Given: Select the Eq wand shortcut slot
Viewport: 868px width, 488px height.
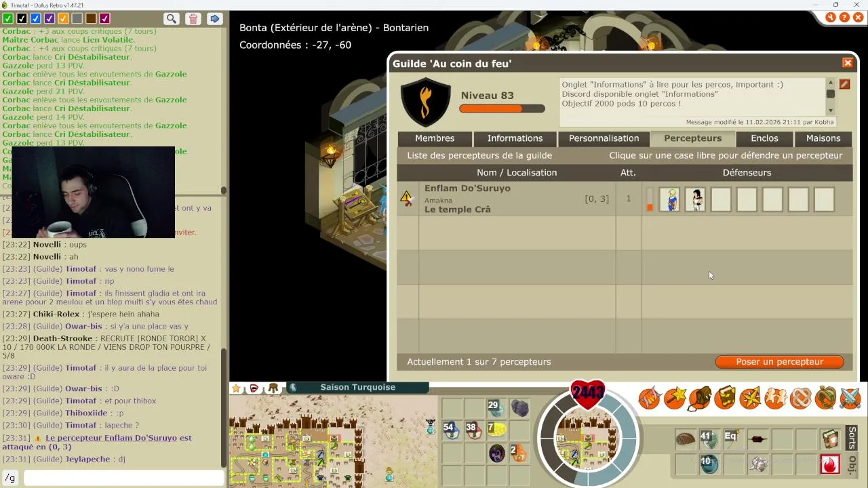Looking at the screenshot, I should [x=733, y=439].
